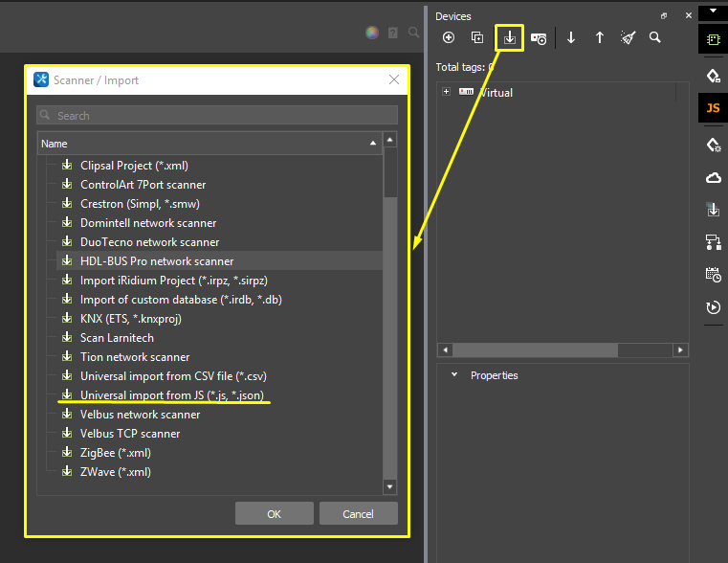This screenshot has height=563, width=728.
Task: Open the Scanner / Import download icon
Action: pyautogui.click(x=510, y=37)
